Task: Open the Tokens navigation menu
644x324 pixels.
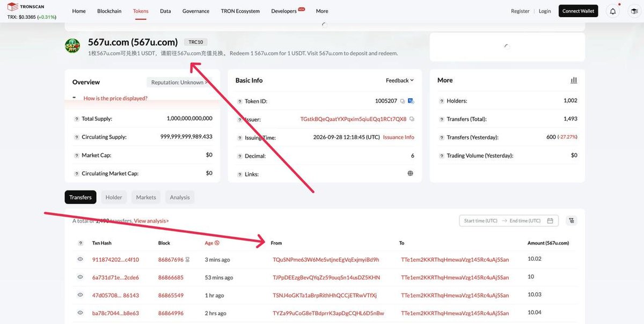Action: pyautogui.click(x=141, y=11)
